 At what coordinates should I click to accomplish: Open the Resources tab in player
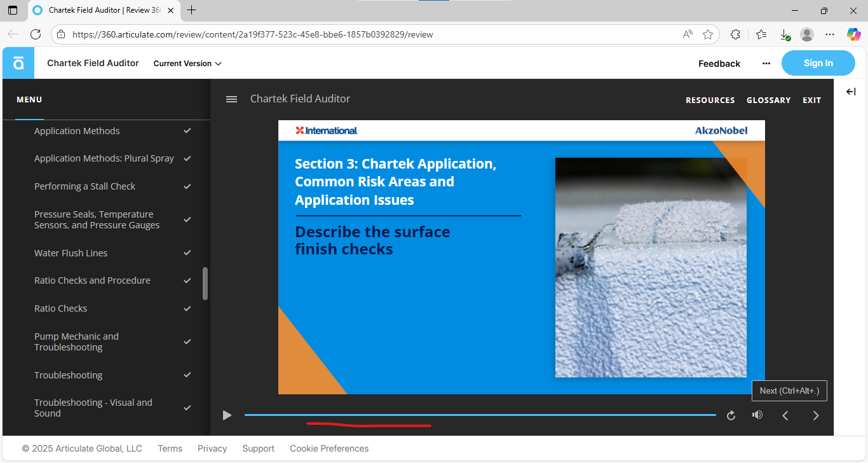710,100
